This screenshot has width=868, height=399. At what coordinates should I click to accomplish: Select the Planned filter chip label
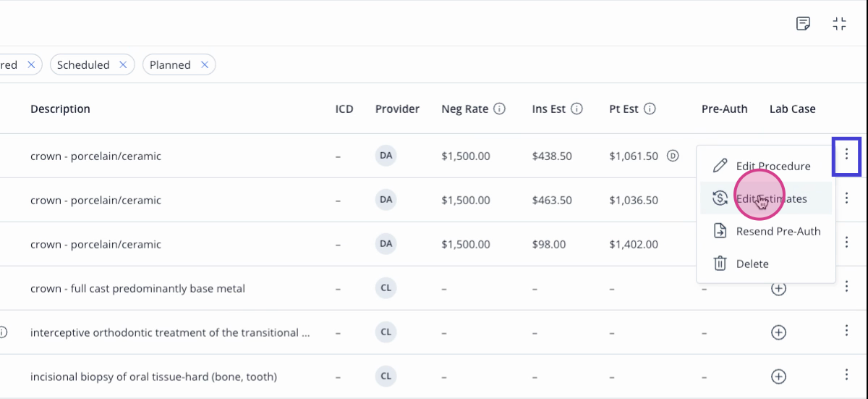click(x=170, y=64)
